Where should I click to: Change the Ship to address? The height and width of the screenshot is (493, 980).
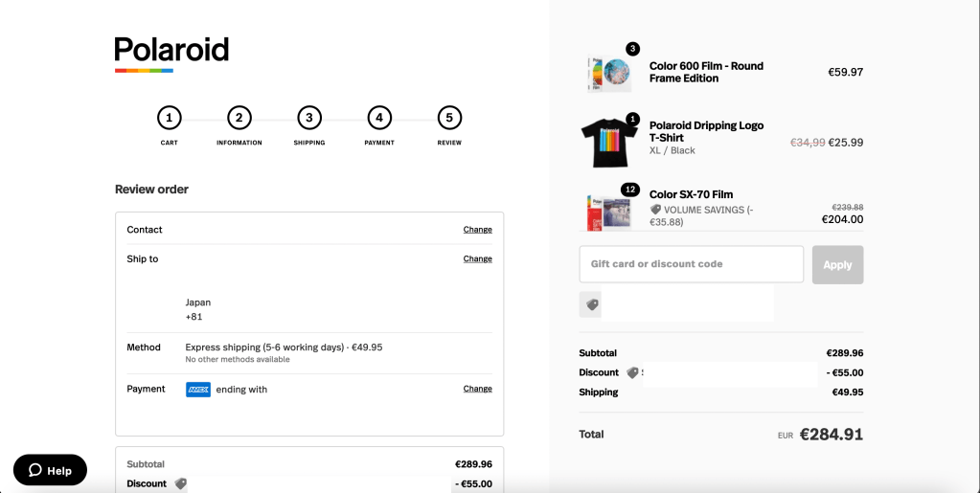click(x=477, y=258)
